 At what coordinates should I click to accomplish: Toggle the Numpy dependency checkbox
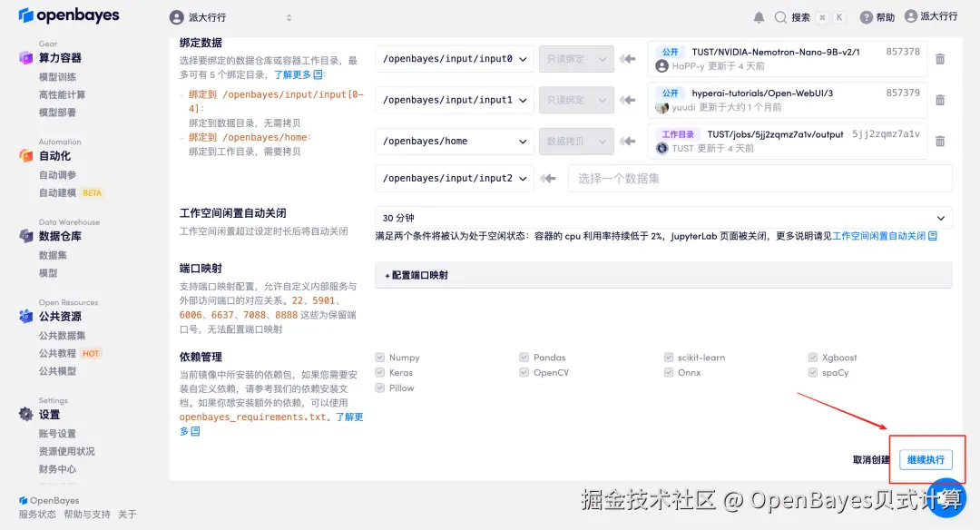click(x=380, y=358)
